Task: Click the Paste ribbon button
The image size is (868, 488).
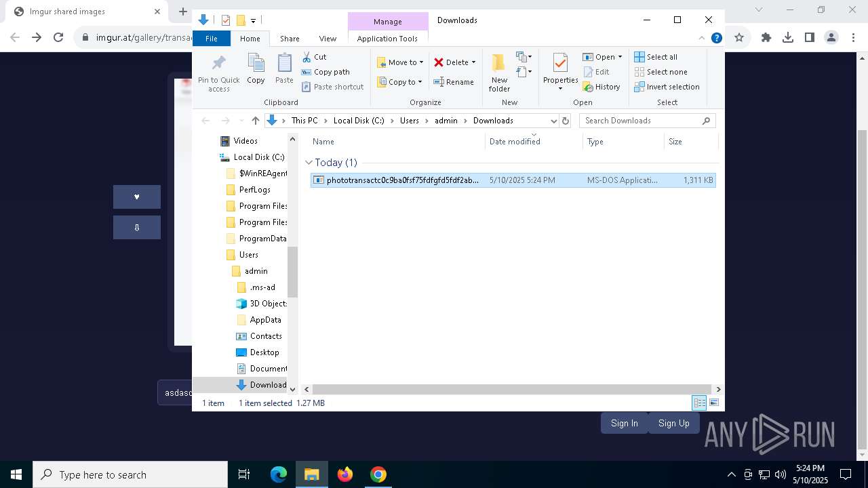Action: (x=284, y=70)
